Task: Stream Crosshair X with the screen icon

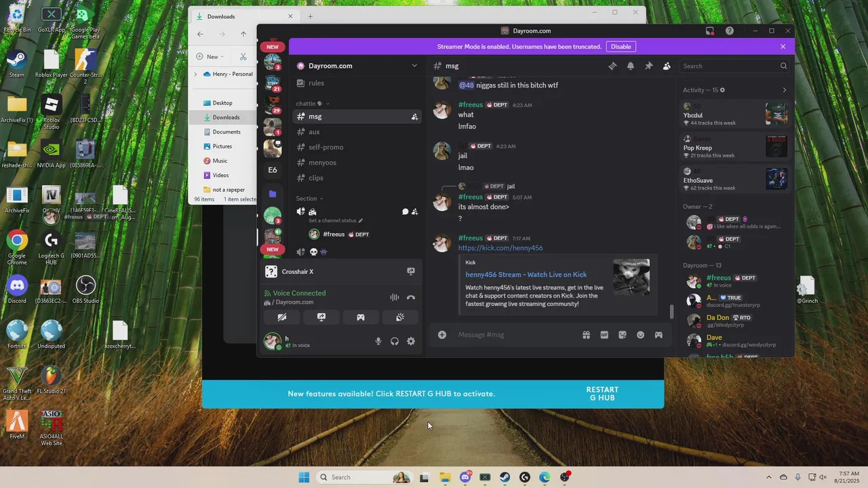Action: pos(411,271)
